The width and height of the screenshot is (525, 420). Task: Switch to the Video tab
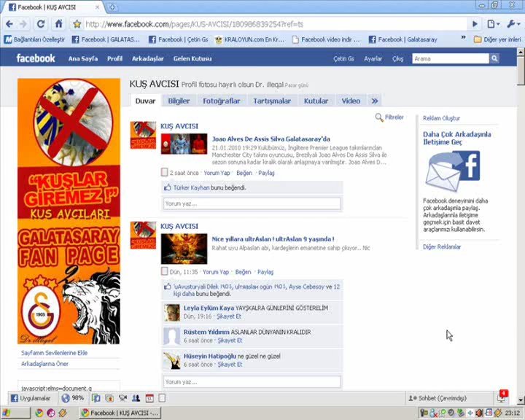point(351,101)
